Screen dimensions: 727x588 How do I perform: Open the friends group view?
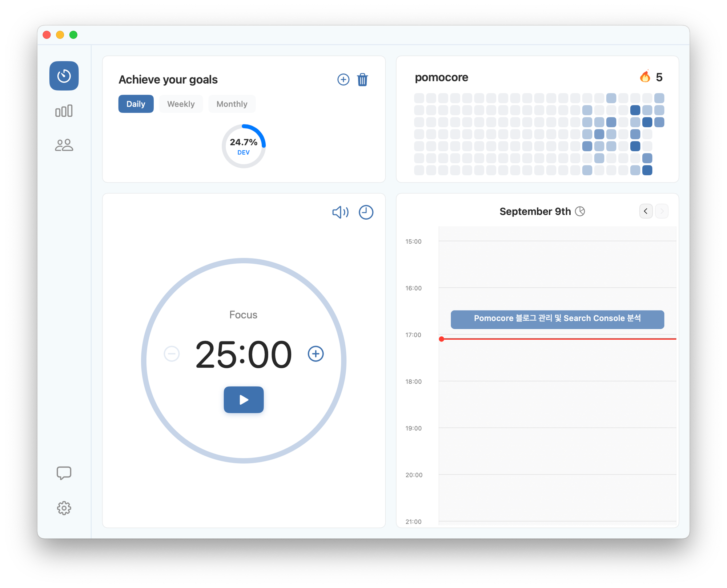tap(64, 145)
